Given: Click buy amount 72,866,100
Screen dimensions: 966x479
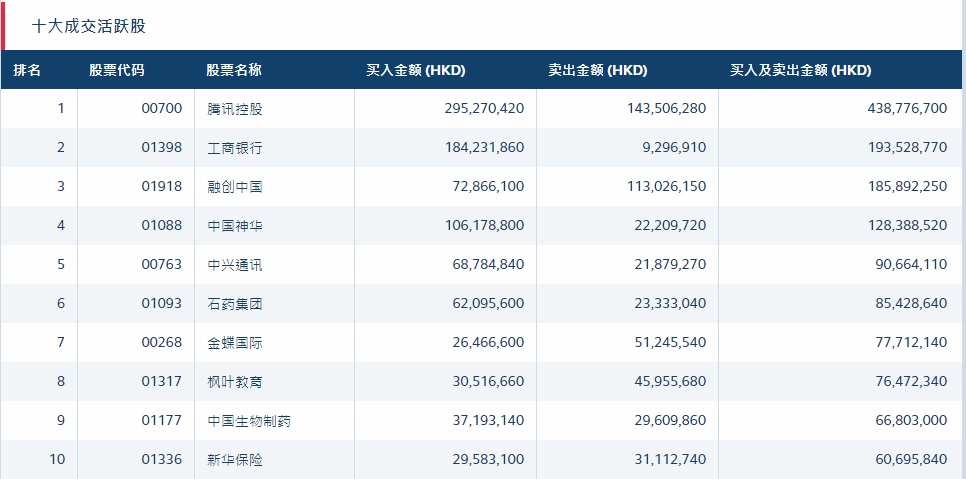Looking at the screenshot, I should point(488,187).
